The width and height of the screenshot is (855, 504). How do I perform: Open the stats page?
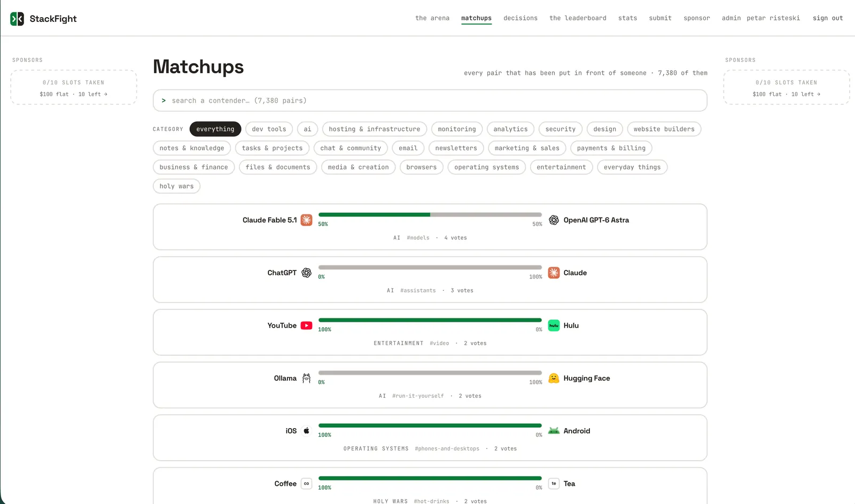pyautogui.click(x=627, y=18)
